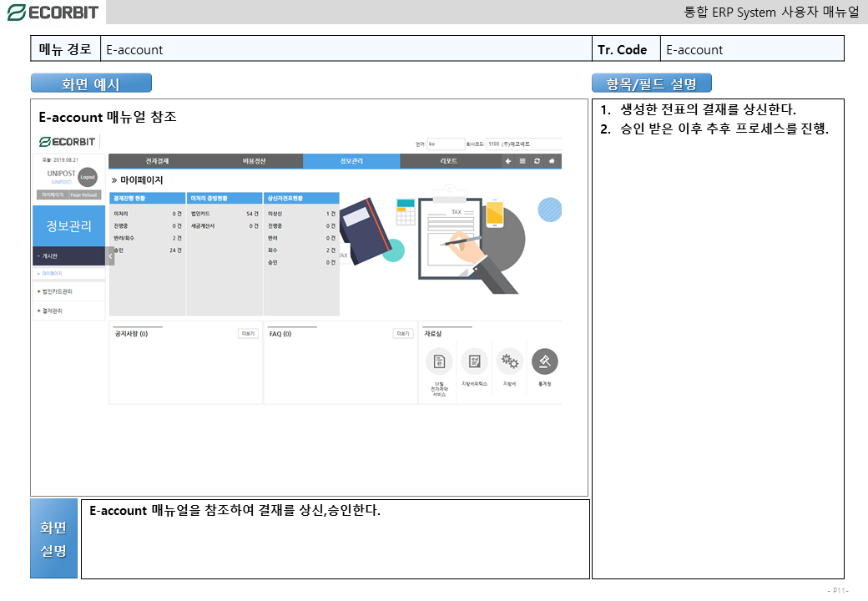
Task: Click the 승인 row showing 24 건
Action: [x=147, y=250]
